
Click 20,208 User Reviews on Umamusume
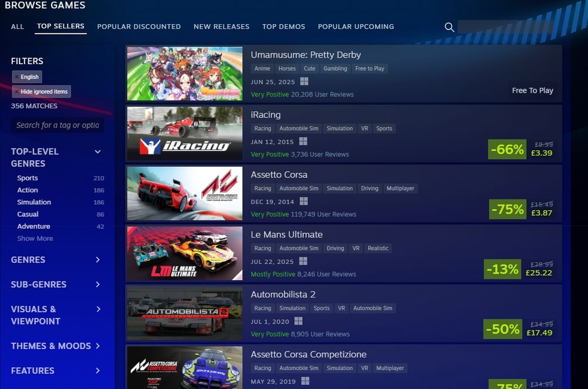point(322,95)
